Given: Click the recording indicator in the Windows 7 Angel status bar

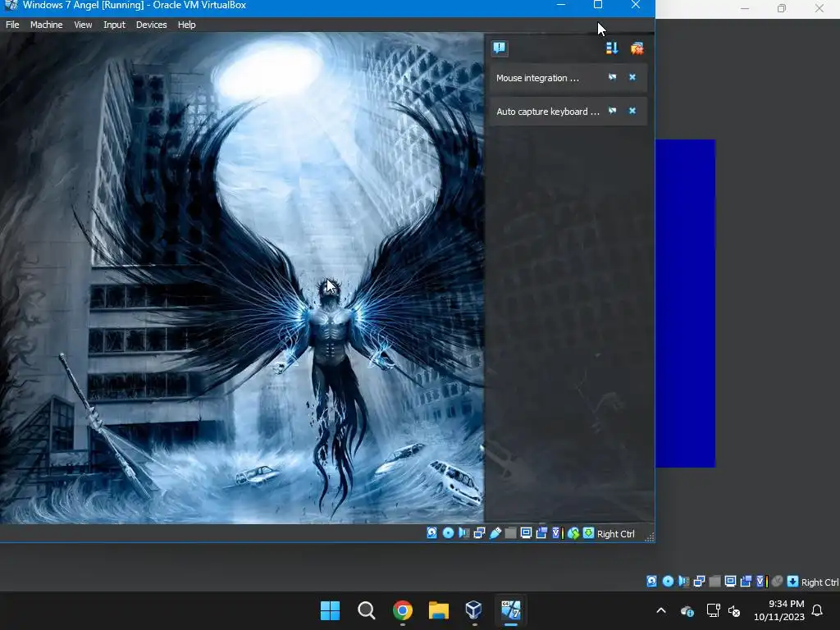Looking at the screenshot, I should [x=541, y=533].
